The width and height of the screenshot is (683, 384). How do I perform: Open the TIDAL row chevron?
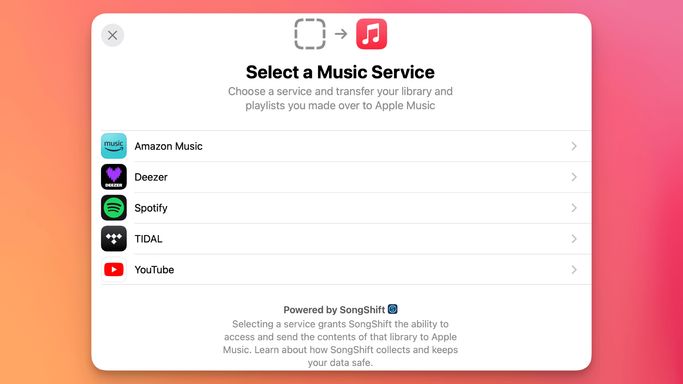[574, 239]
